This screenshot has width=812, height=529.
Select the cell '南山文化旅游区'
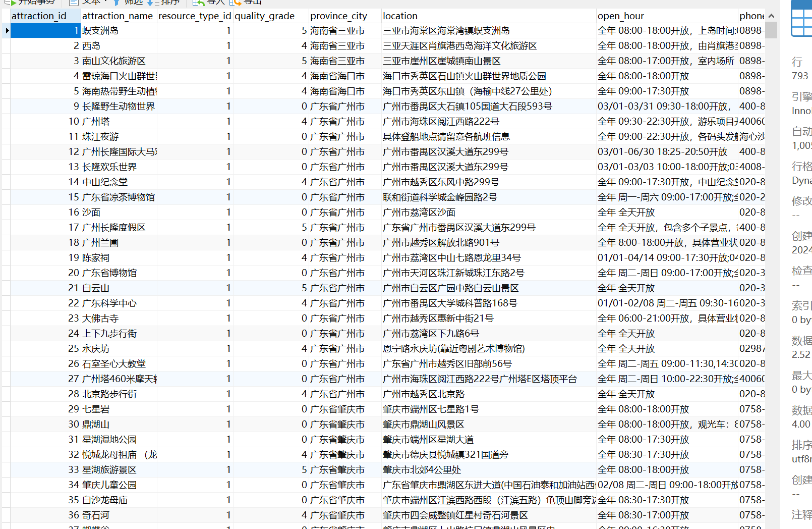(119, 61)
